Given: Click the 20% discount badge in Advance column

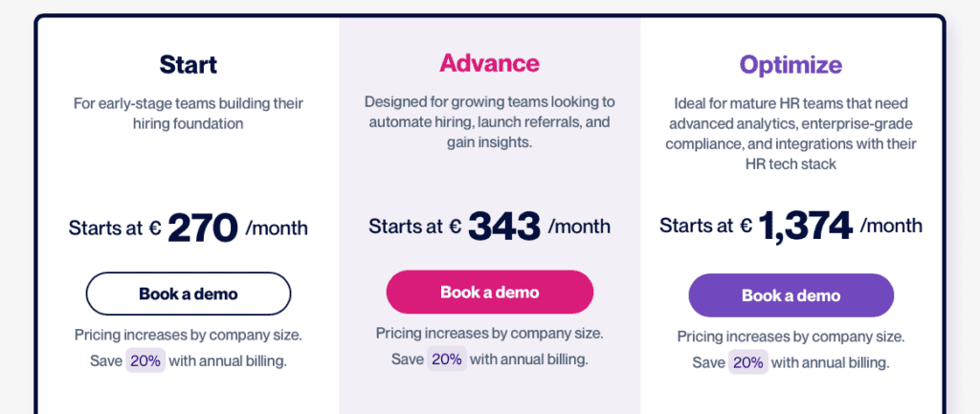Looking at the screenshot, I should click(447, 360).
